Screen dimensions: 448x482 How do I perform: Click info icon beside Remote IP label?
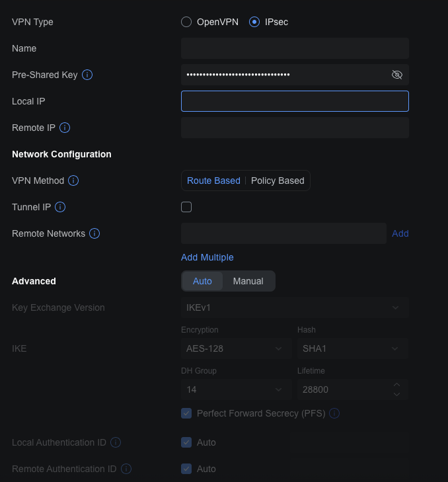coord(65,128)
